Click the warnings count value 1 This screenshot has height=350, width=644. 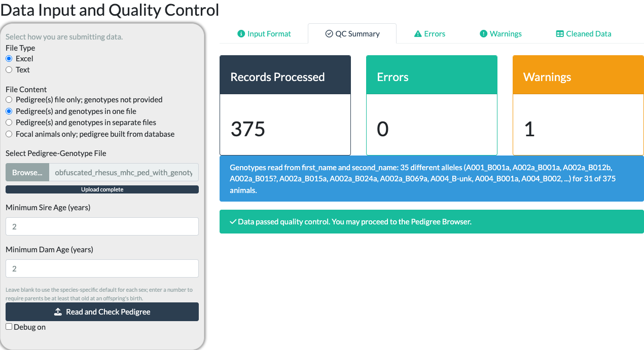(x=529, y=129)
